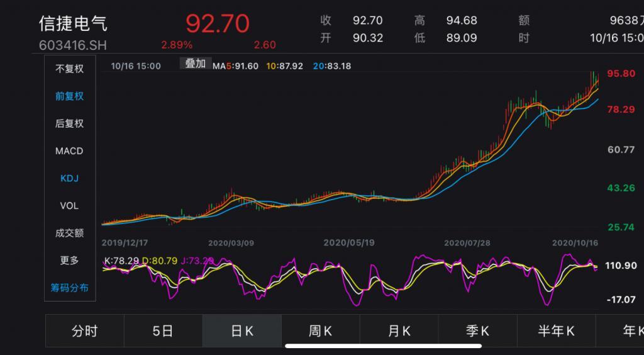Show 成交额 turnover indicator

(69, 234)
